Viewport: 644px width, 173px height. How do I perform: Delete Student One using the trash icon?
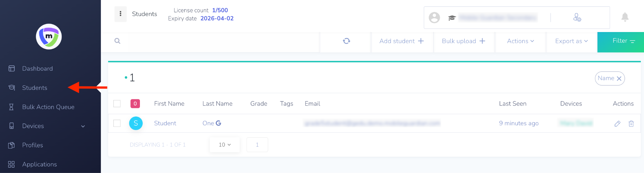point(631,124)
